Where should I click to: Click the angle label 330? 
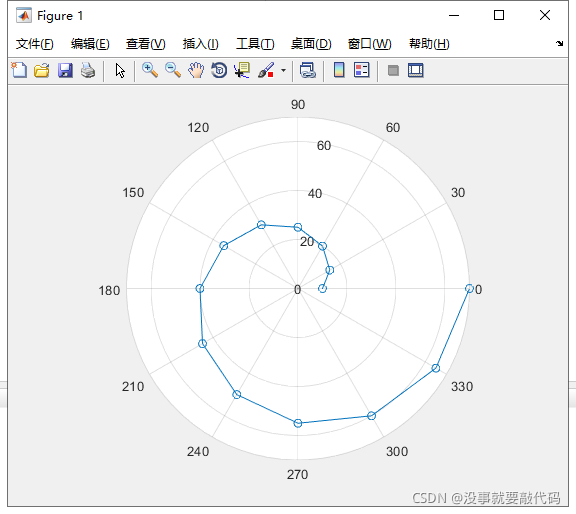click(462, 387)
